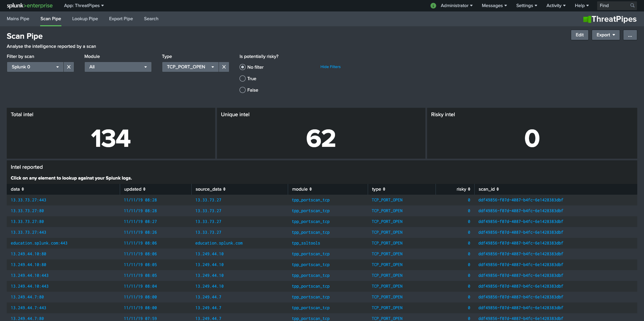Viewport: 644px width, 321px height.
Task: Click the splunk>enterprise logo
Action: (29, 5)
